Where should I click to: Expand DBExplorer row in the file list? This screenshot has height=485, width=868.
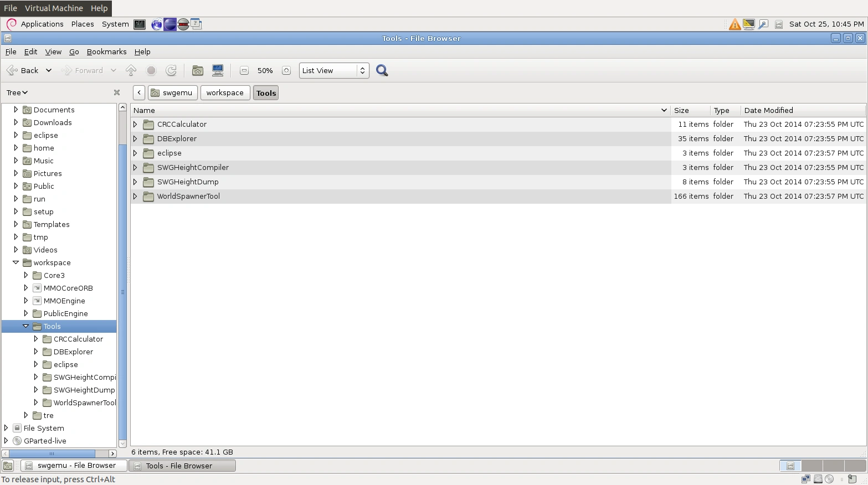point(135,139)
